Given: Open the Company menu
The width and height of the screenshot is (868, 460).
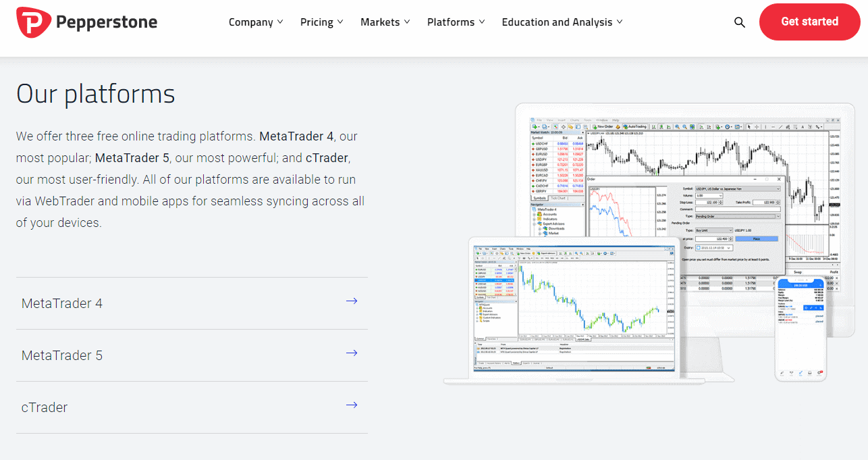Looking at the screenshot, I should click(250, 22).
